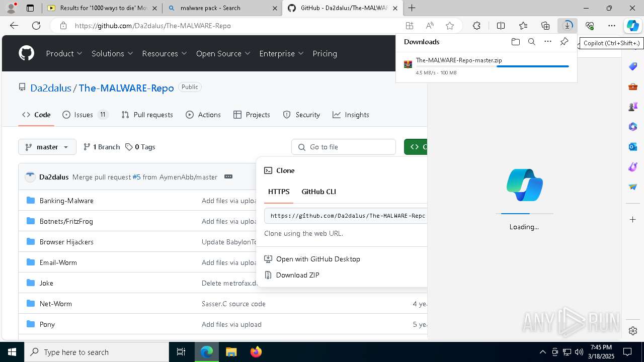This screenshot has height=362, width=644.
Task: Open the Security tab
Action: 301,115
